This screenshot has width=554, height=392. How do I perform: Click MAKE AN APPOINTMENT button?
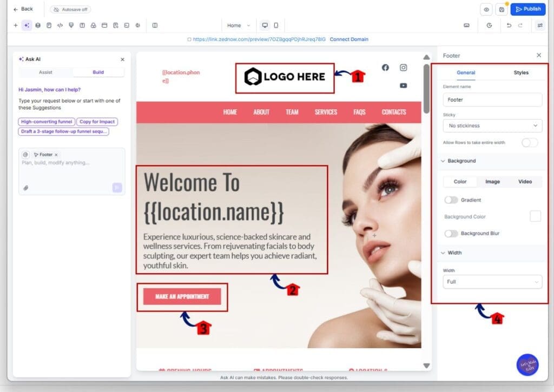182,297
